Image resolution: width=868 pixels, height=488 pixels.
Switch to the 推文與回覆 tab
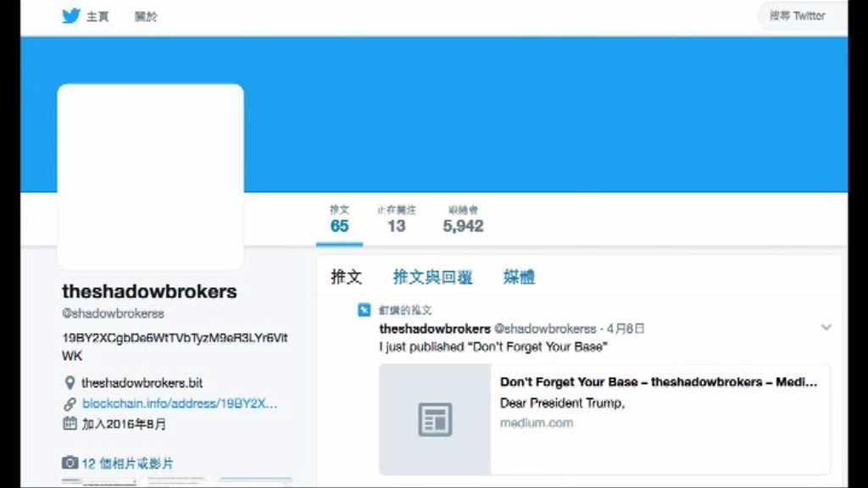(432, 277)
